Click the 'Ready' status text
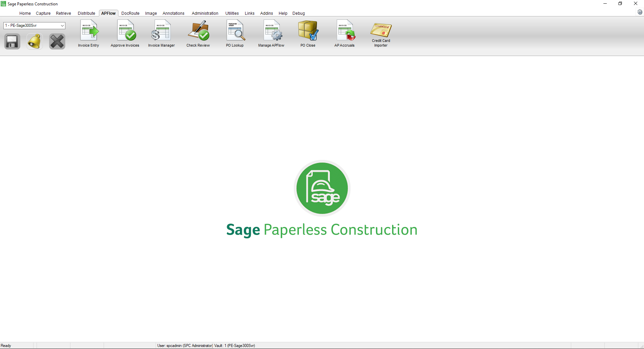Screen dimensions: 644x349 pyautogui.click(x=6, y=346)
